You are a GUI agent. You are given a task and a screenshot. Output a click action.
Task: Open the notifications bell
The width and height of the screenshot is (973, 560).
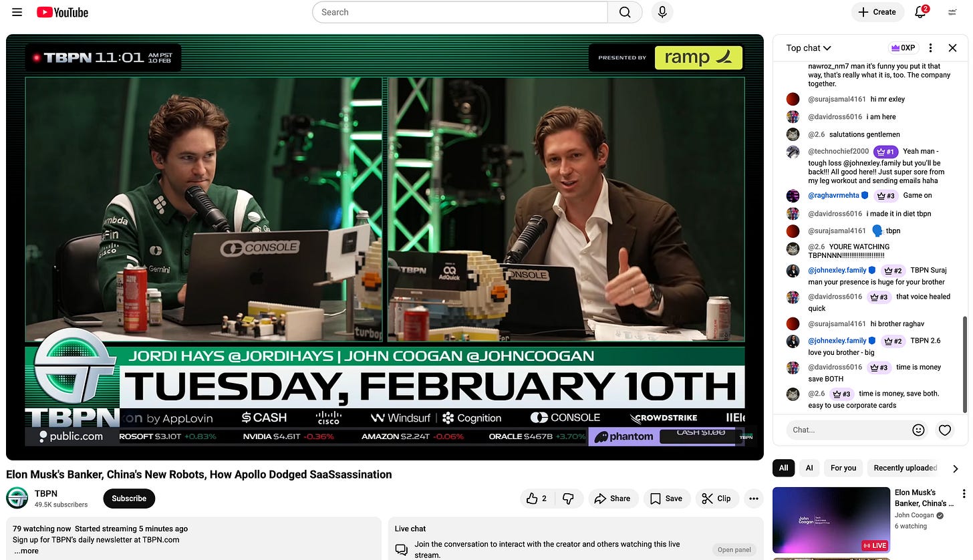coord(920,12)
